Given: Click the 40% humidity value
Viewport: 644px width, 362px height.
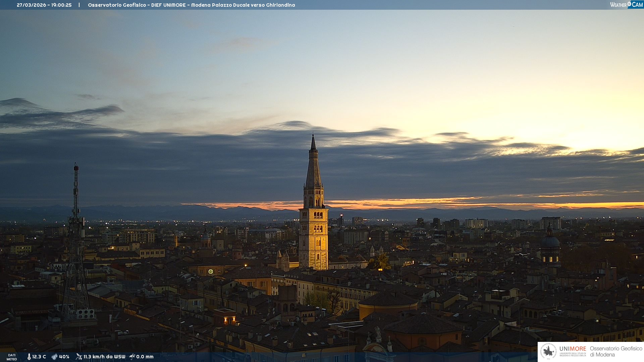Looking at the screenshot, I should point(64,357).
